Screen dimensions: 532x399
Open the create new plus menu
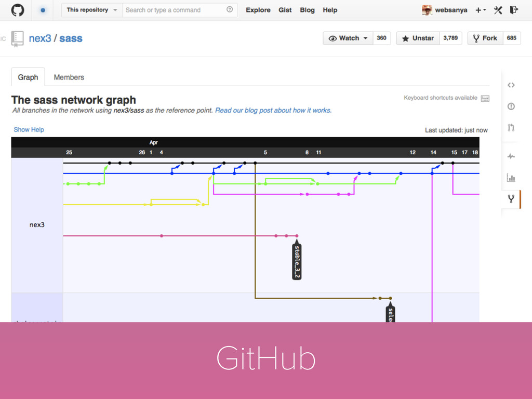point(481,10)
